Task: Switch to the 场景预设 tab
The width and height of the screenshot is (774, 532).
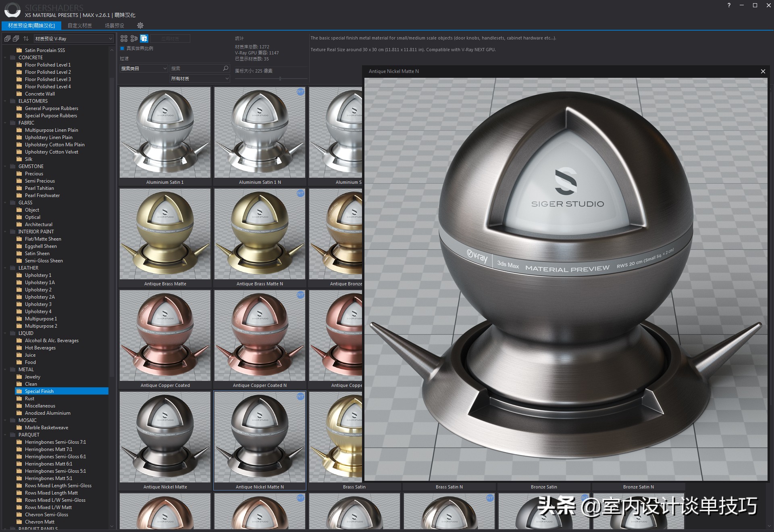Action: tap(113, 25)
